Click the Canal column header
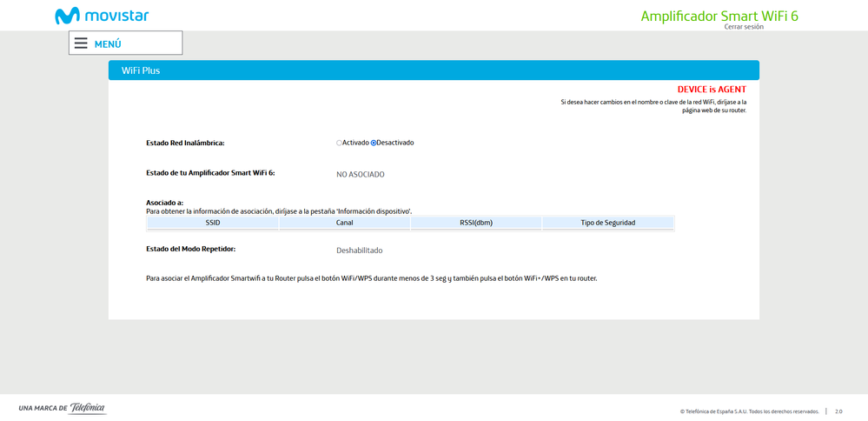The height and width of the screenshot is (421, 868). (x=344, y=223)
